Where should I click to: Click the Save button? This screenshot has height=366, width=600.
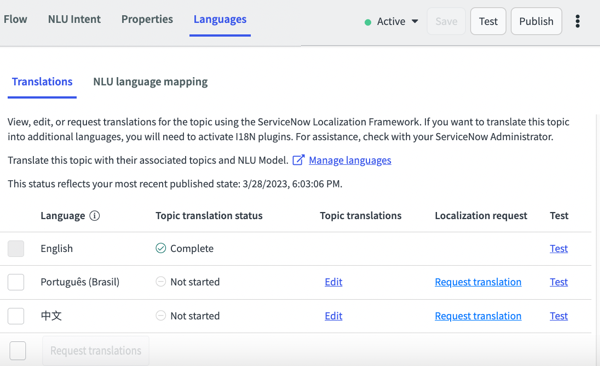point(446,21)
